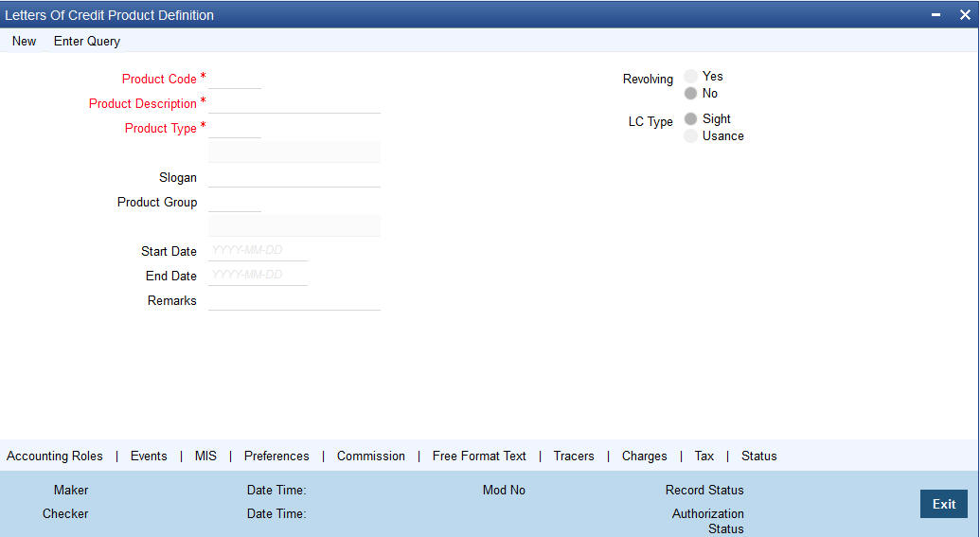980x537 pixels.
Task: Click the Authorization Status label
Action: point(707,521)
